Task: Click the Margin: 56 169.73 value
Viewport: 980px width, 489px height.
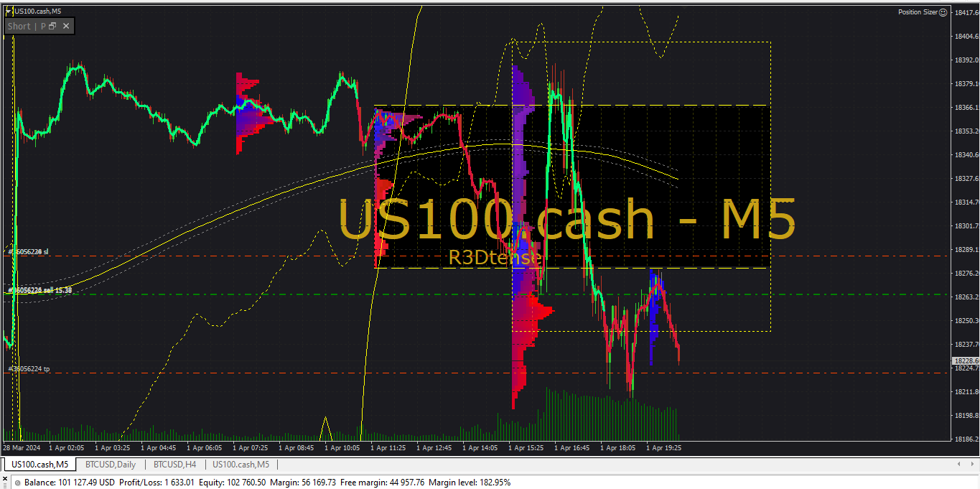Action: tap(302, 483)
